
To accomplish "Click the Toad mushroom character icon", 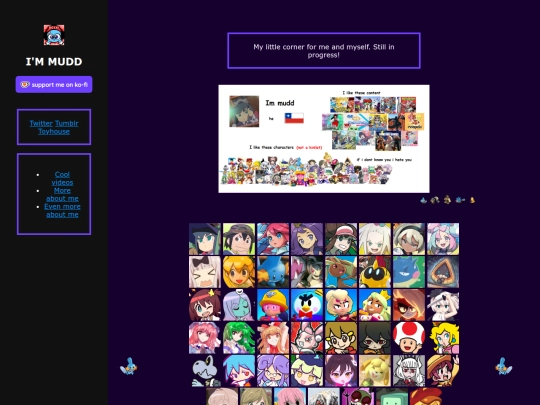I will tap(409, 338).
